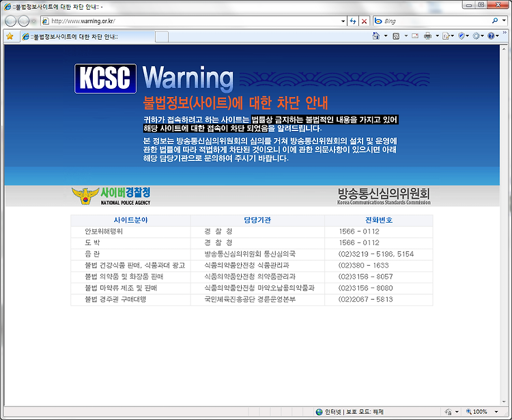
Task: Open the search provider dropdown arrow
Action: [504, 21]
